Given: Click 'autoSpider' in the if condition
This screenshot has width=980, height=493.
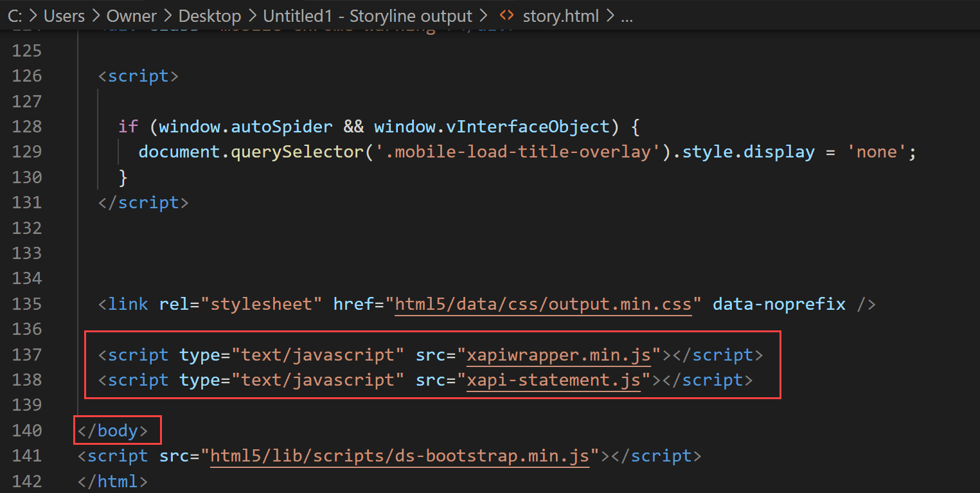Looking at the screenshot, I should (282, 127).
